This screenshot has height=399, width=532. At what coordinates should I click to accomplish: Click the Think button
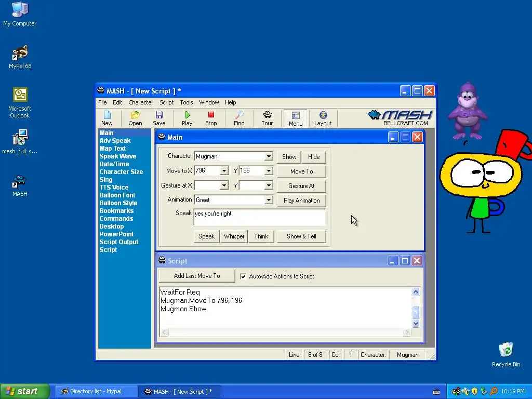[x=261, y=236]
